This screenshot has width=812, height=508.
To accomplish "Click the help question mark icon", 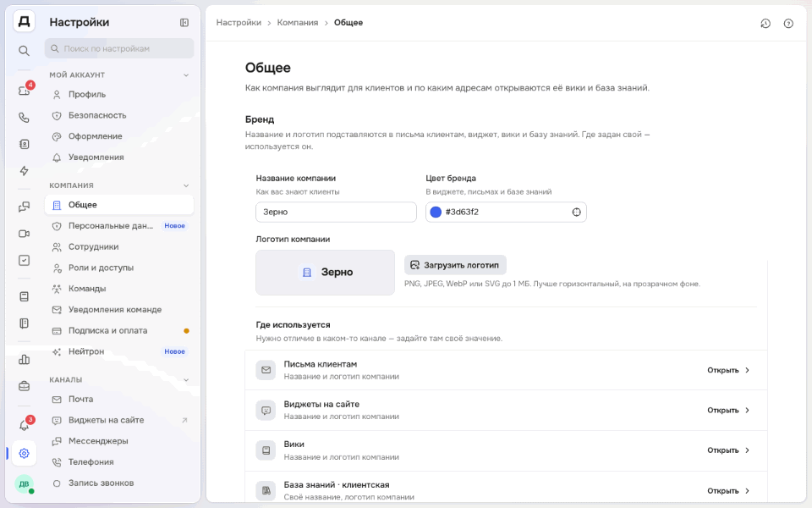I will point(788,24).
